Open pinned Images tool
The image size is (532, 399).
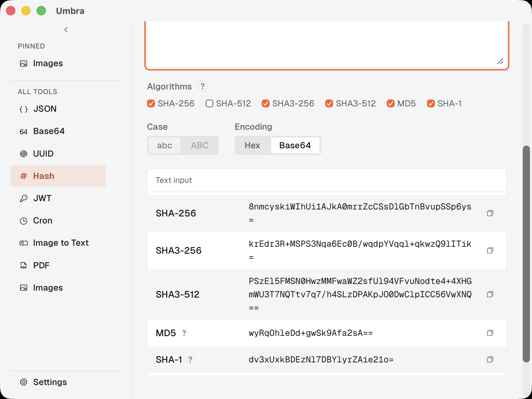58,63
